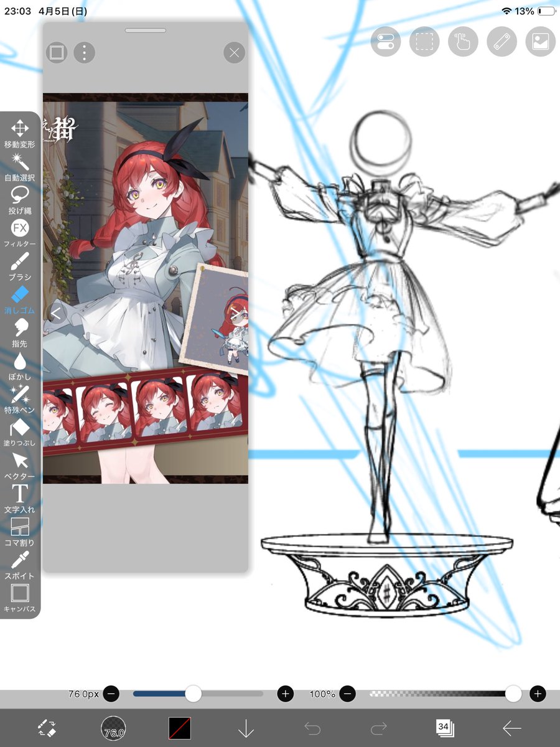The width and height of the screenshot is (560, 747).
Task: Select the 塗りつぶし bucket fill tool
Action: point(20,432)
